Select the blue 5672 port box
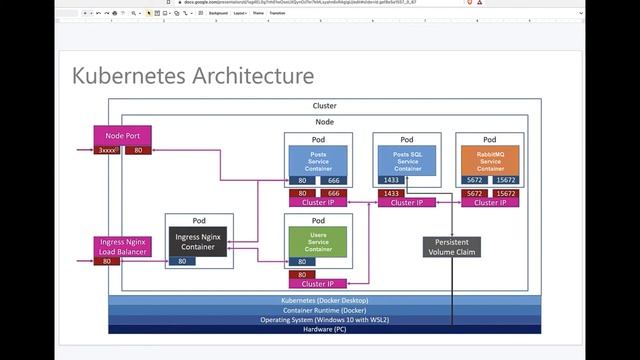The image size is (640, 360). pyautogui.click(x=474, y=180)
